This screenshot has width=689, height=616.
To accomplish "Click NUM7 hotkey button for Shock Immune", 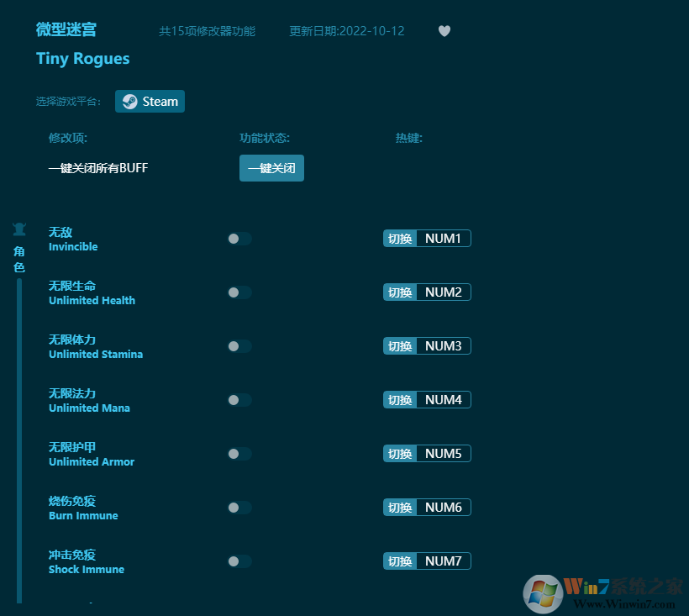I will (427, 561).
